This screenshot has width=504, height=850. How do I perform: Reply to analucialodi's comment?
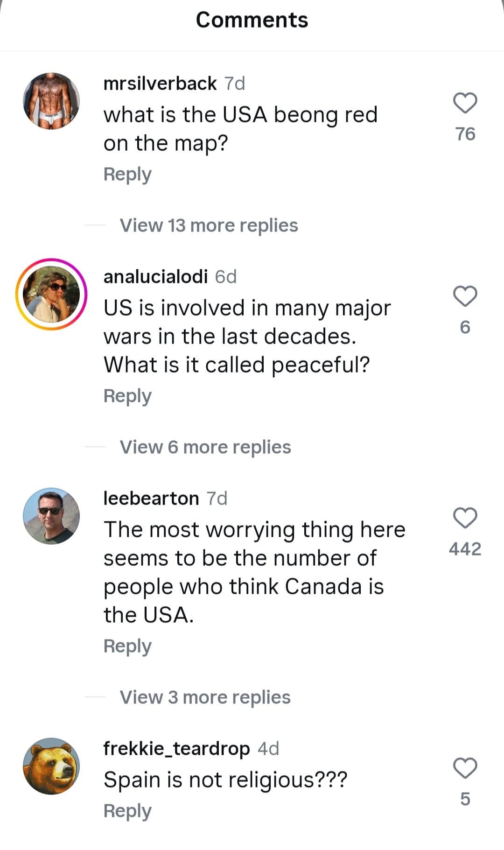(x=127, y=396)
